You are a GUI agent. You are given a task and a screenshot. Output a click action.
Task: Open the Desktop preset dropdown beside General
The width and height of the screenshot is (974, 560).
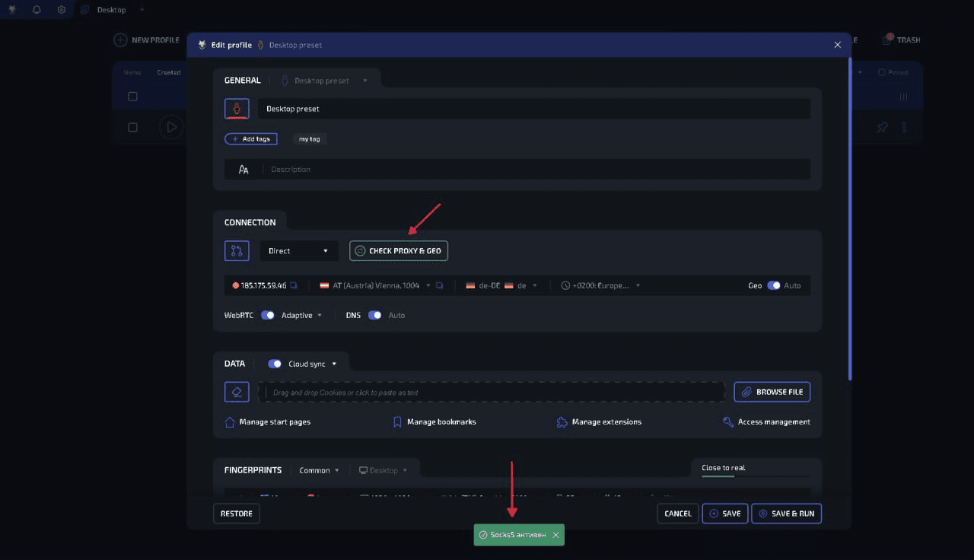point(324,80)
